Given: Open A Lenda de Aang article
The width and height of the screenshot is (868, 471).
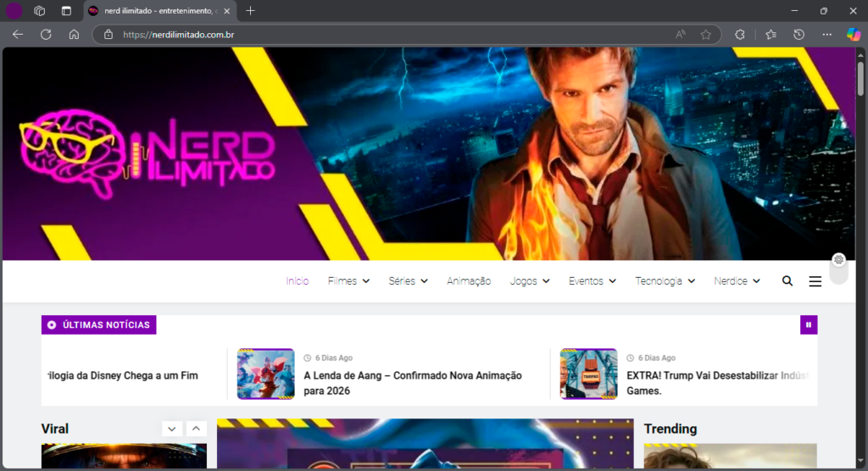Looking at the screenshot, I should pos(413,383).
